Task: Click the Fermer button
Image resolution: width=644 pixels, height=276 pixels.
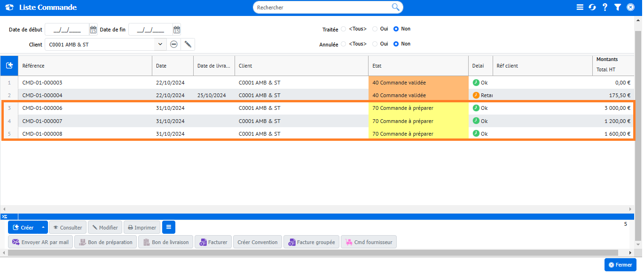Action: pos(620,265)
